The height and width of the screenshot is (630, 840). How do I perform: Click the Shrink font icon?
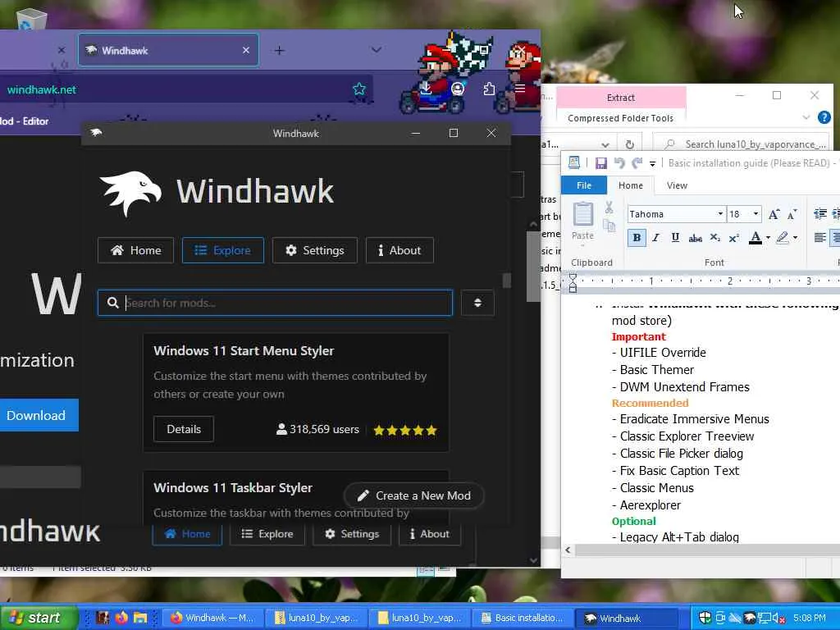tap(792, 214)
